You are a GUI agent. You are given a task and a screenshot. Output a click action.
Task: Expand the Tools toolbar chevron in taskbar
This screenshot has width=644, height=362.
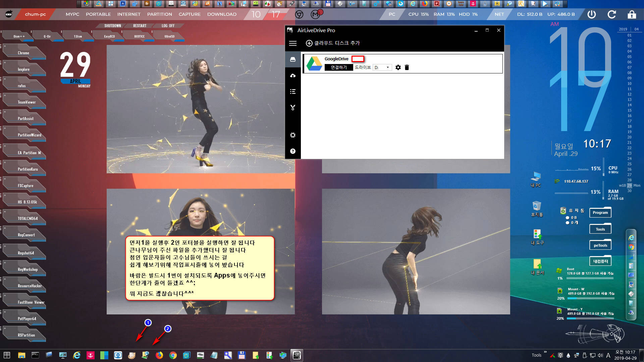pos(545,352)
